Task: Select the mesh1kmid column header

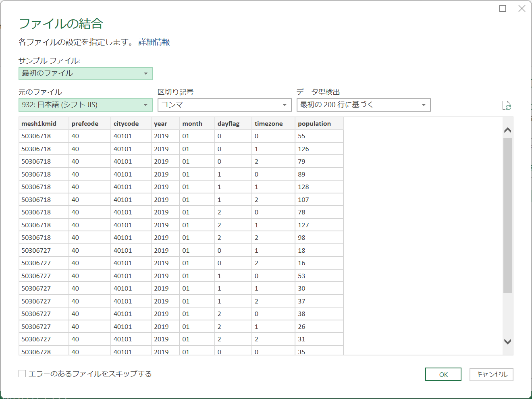Action: pos(39,124)
